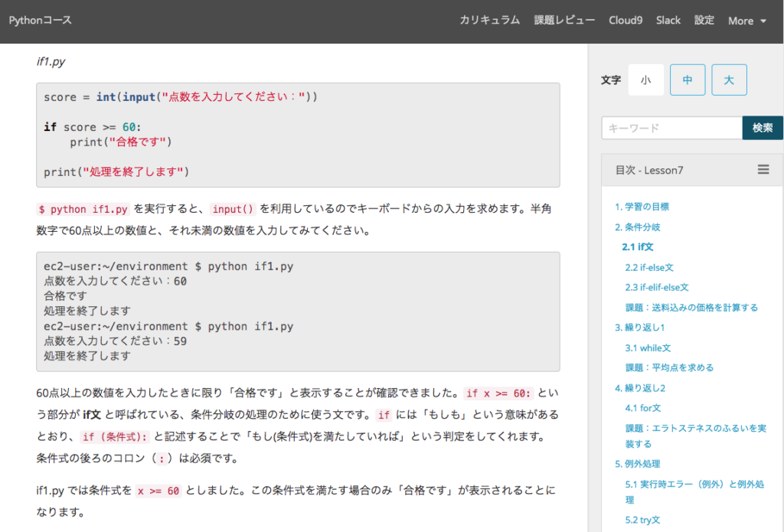Viewport: 784px width, 532px height.
Task: Open the 課題レビュー menu item
Action: click(564, 21)
